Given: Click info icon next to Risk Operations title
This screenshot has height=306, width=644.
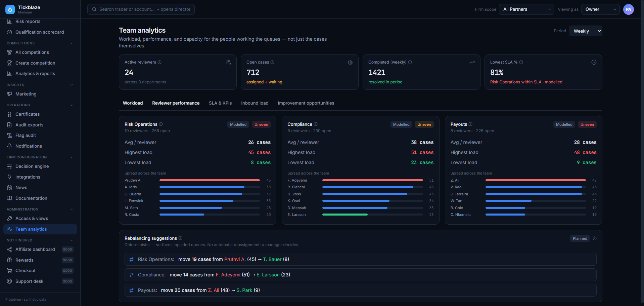Looking at the screenshot, I should point(161,124).
